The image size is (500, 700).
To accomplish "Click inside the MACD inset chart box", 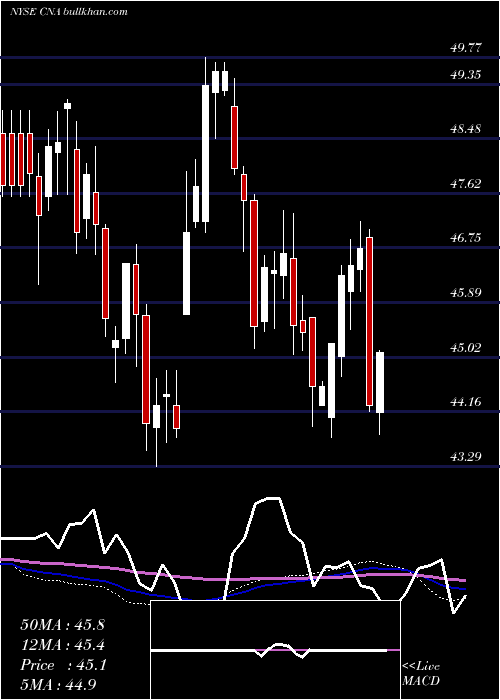I will coord(275,650).
